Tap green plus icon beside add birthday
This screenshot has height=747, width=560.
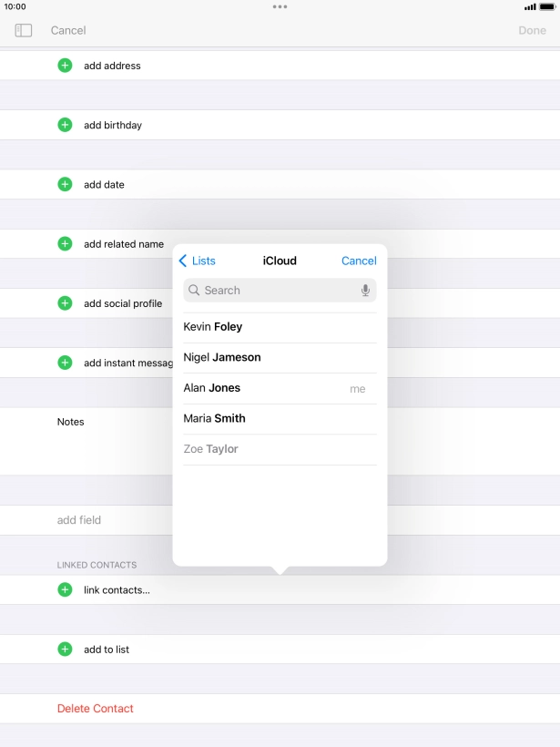pyautogui.click(x=65, y=125)
